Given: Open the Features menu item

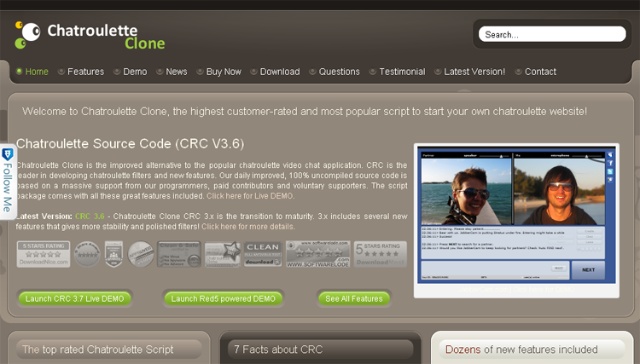Looking at the screenshot, I should pos(85,72).
